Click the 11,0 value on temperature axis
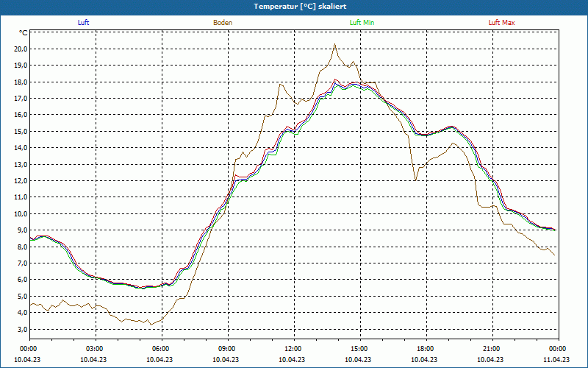588x368 pixels. click(21, 197)
